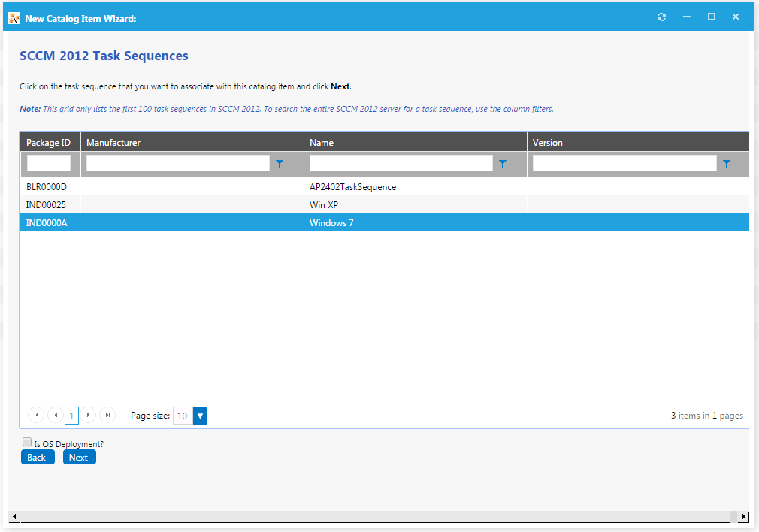The width and height of the screenshot is (759, 532).
Task: Go to previous page of grid
Action: click(55, 415)
